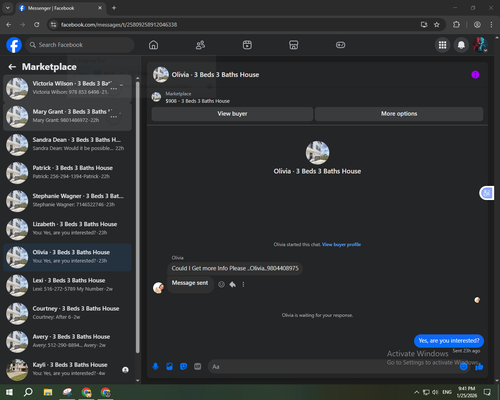
Task: Reply to the 'Message sent' bubble
Action: click(233, 284)
